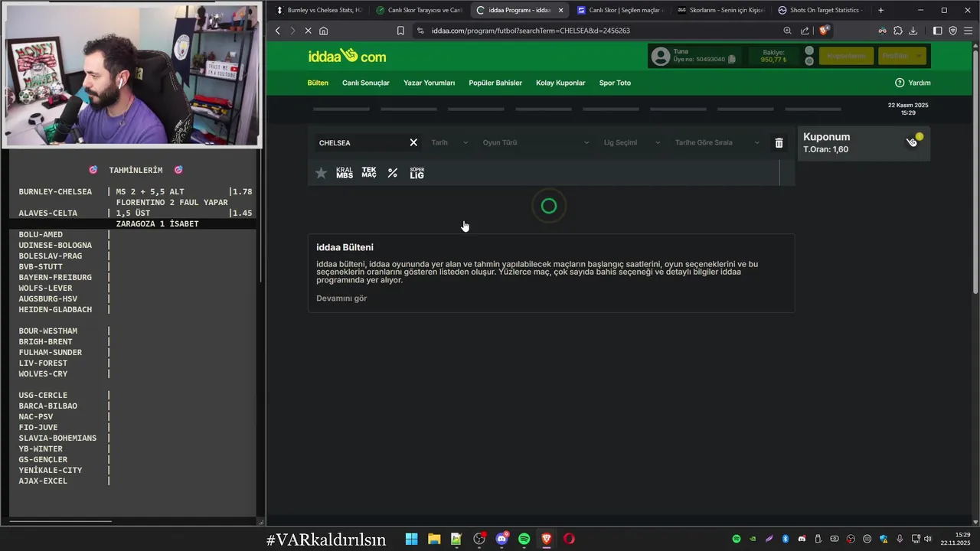Bookmark this page

pyautogui.click(x=400, y=31)
